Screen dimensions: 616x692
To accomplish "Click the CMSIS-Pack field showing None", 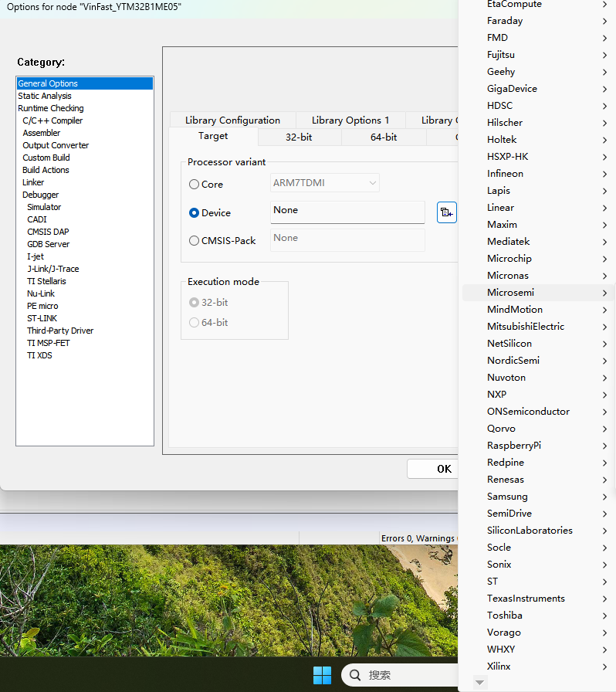I will tap(347, 240).
